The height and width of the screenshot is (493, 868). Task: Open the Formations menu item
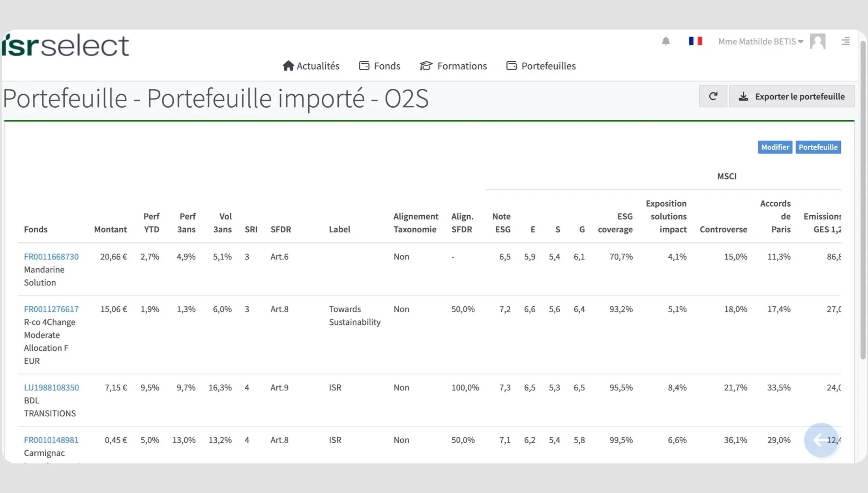click(x=454, y=66)
